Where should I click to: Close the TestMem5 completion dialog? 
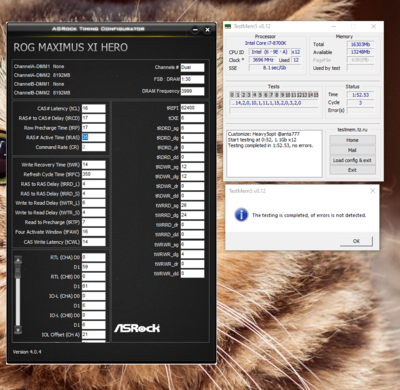tap(373, 191)
